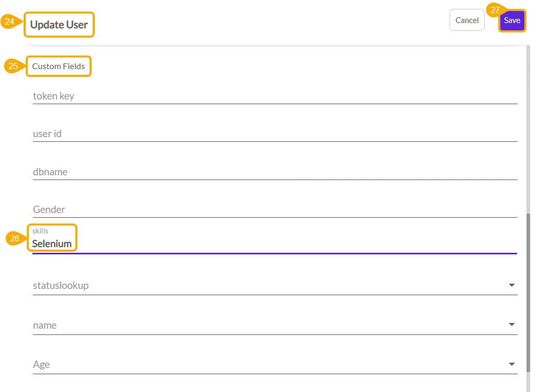Click the Age dropdown arrow icon
This screenshot has width=549, height=392.
tap(511, 364)
